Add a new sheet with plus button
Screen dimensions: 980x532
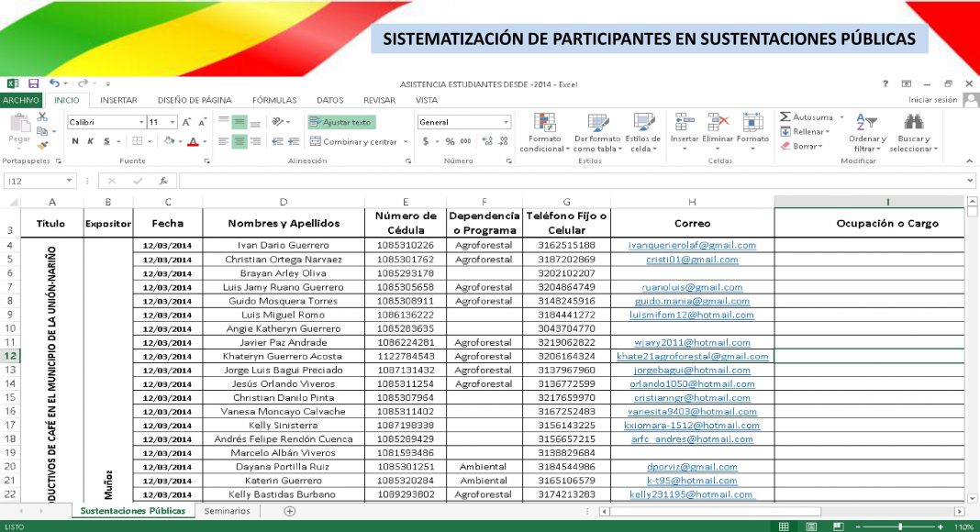click(x=289, y=511)
